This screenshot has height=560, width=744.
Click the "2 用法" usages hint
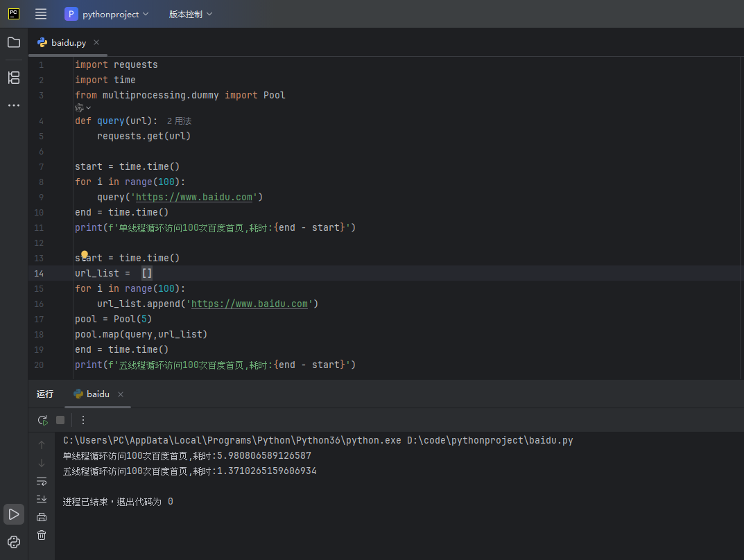point(179,121)
